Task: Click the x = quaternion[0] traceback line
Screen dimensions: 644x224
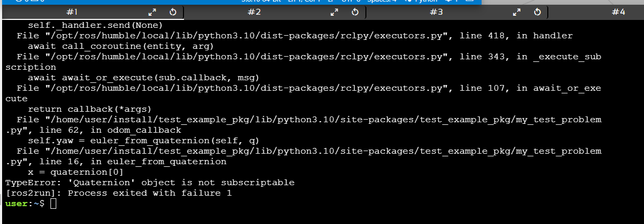Action: pyautogui.click(x=76, y=172)
